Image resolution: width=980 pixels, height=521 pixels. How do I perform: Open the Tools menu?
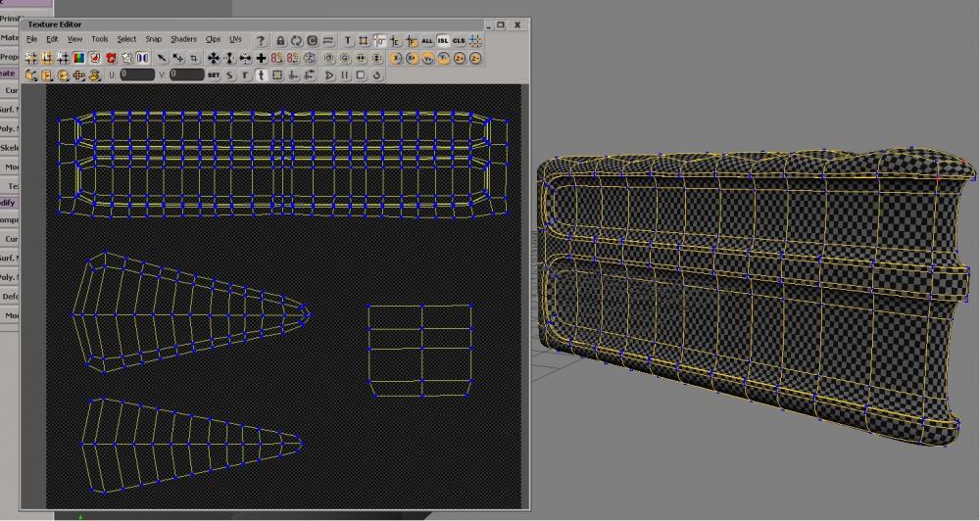pos(100,39)
